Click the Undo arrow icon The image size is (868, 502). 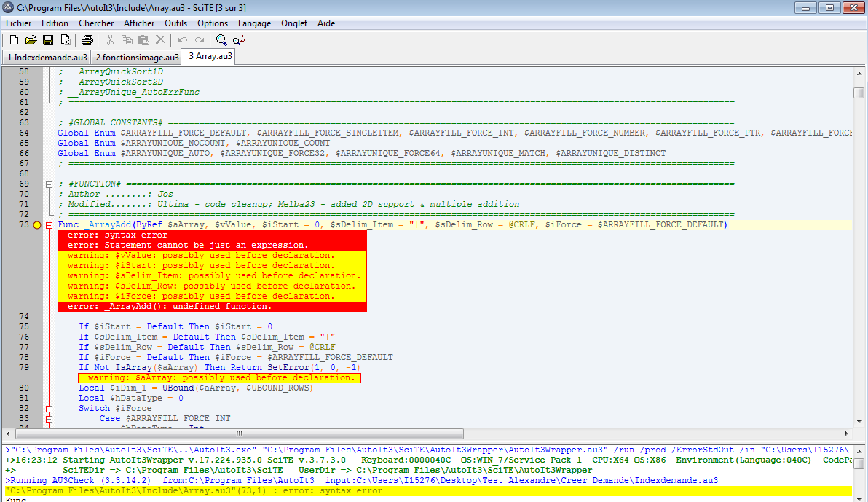pyautogui.click(x=182, y=39)
